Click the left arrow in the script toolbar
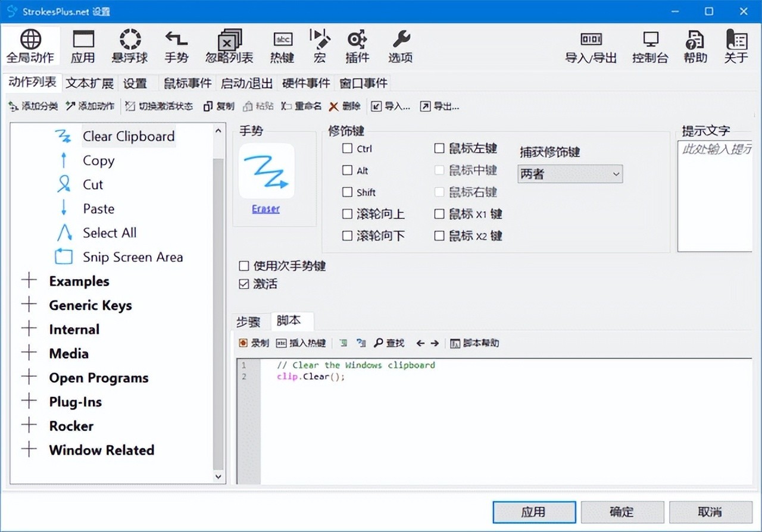 (x=420, y=343)
